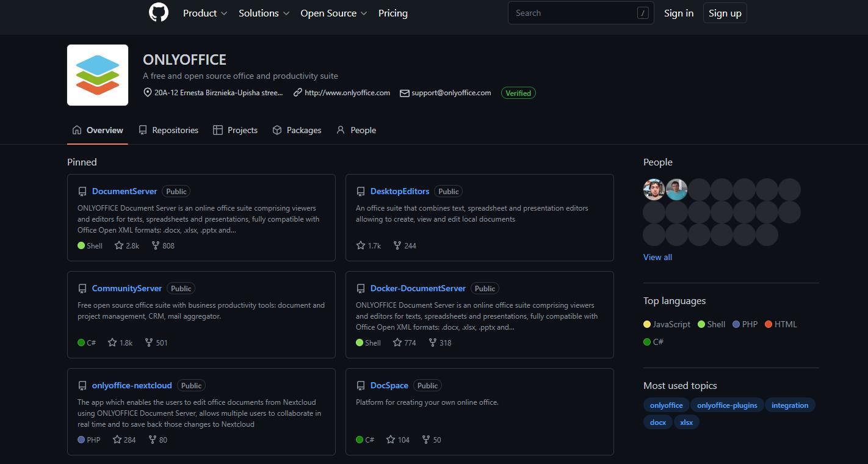Select the onlyoffice-plugins topic tag
This screenshot has width=868, height=464.
point(726,405)
